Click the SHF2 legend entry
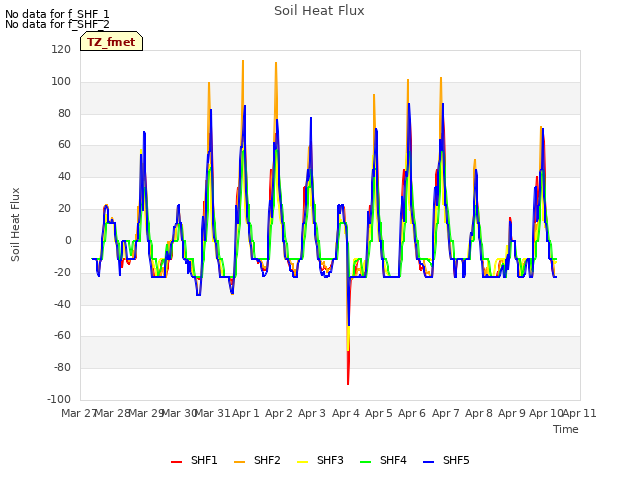640x480 pixels. click(257, 460)
